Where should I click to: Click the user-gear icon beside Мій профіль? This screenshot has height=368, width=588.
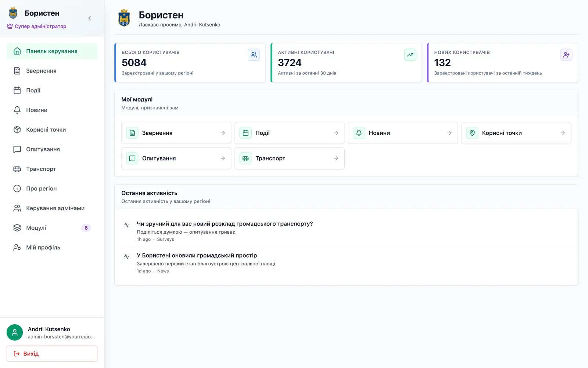point(17,247)
